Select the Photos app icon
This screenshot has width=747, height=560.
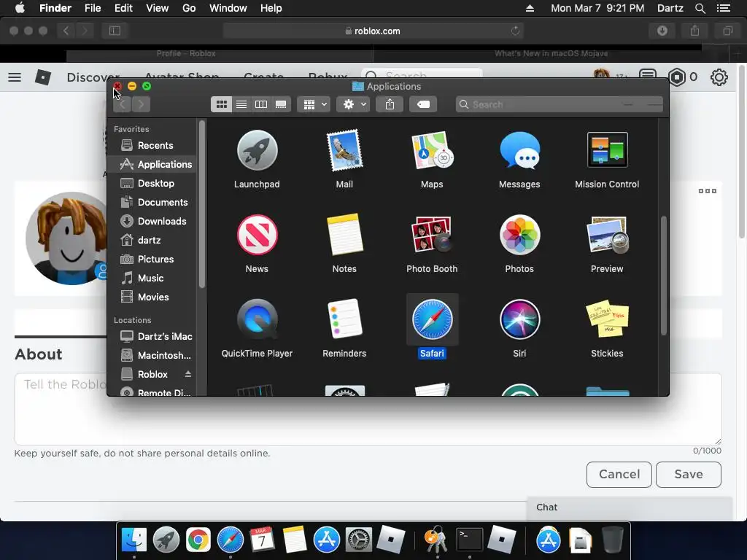pyautogui.click(x=519, y=235)
